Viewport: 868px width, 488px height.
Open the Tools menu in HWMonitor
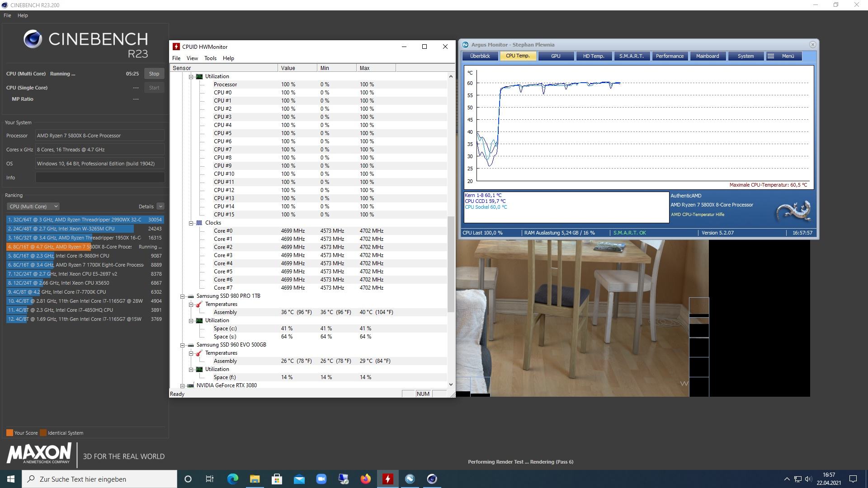coord(210,58)
